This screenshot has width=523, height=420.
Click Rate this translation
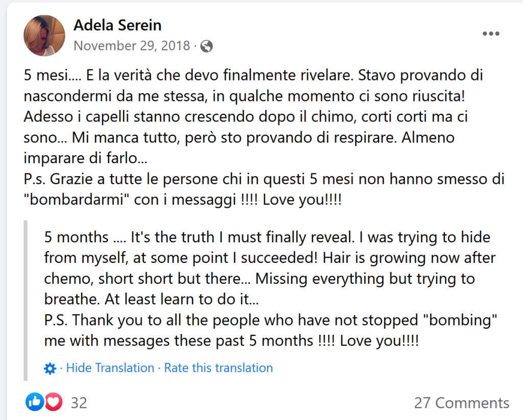click(x=218, y=367)
